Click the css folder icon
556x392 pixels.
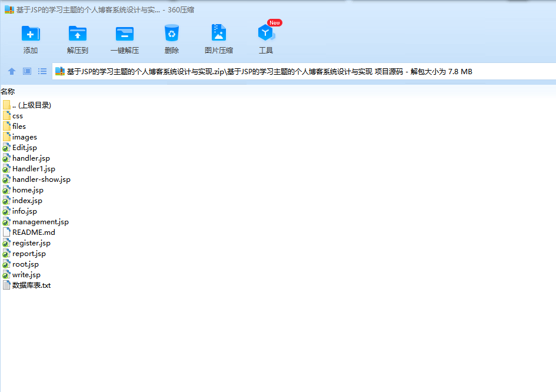[x=6, y=115]
